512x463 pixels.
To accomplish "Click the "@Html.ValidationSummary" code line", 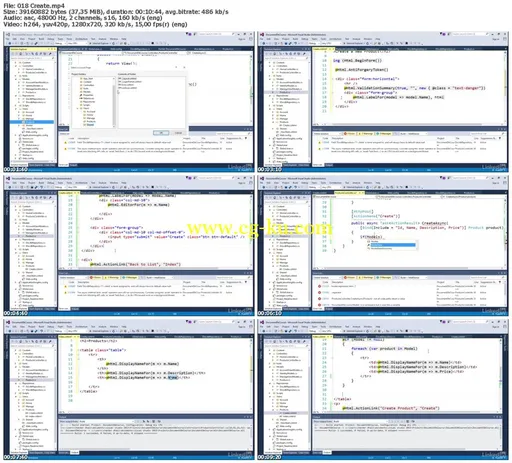I will (x=415, y=88).
